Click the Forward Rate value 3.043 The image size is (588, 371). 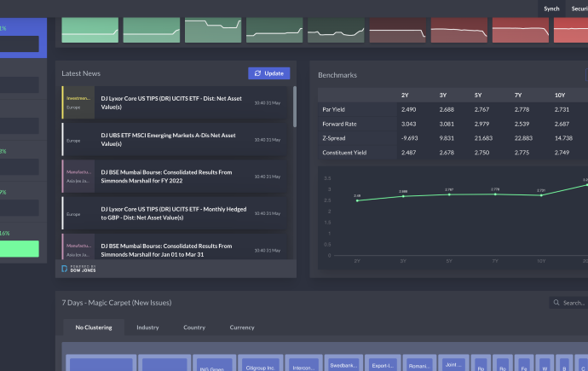(408, 124)
